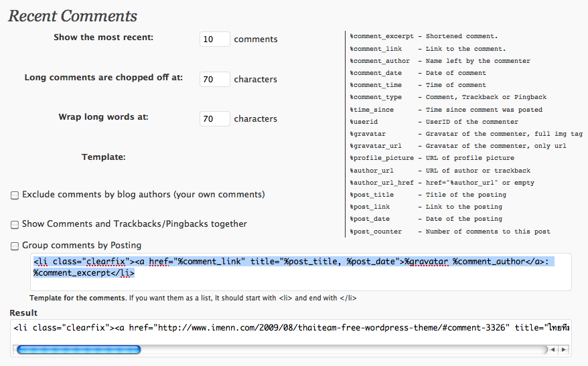
Task: Click the most recent comments count field
Action: [214, 39]
